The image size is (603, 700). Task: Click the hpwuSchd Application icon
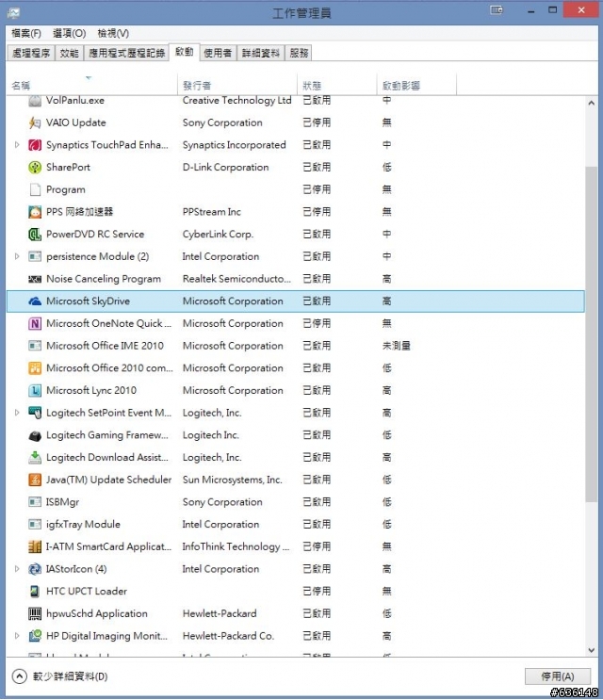[35, 614]
